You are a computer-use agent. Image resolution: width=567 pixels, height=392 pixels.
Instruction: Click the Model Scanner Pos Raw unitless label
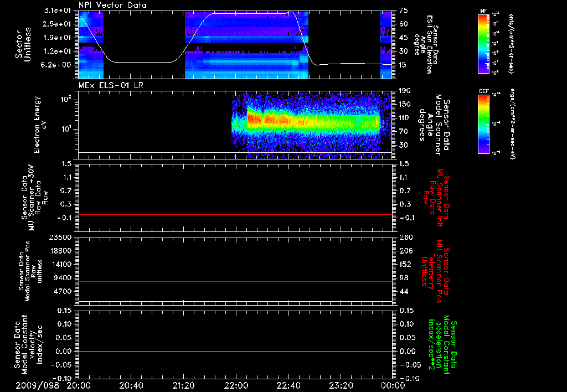[x=30, y=271]
